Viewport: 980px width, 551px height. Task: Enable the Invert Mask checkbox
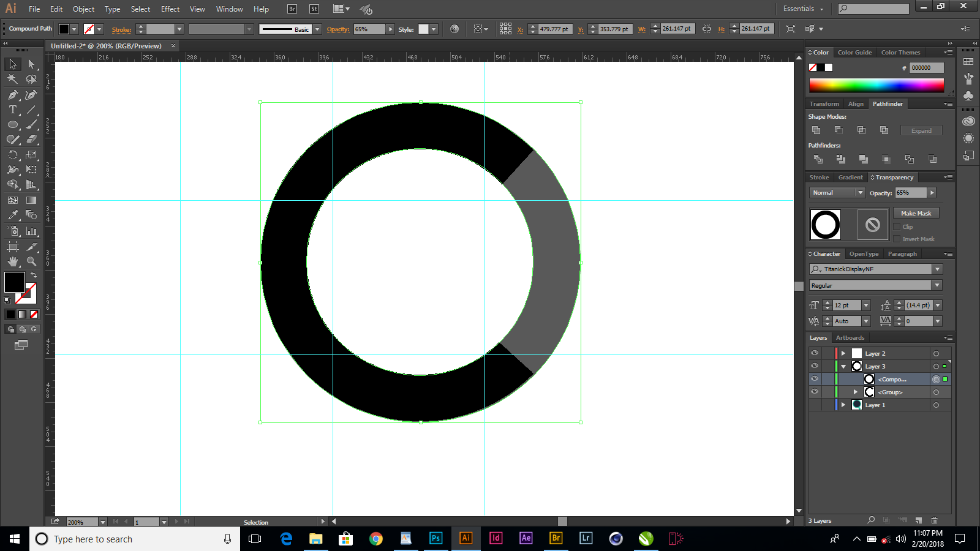click(x=897, y=239)
